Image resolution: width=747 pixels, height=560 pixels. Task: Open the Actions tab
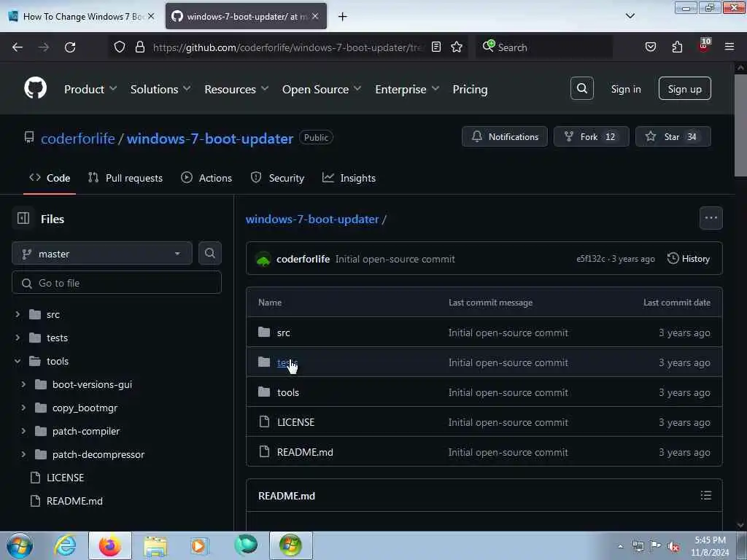206,178
